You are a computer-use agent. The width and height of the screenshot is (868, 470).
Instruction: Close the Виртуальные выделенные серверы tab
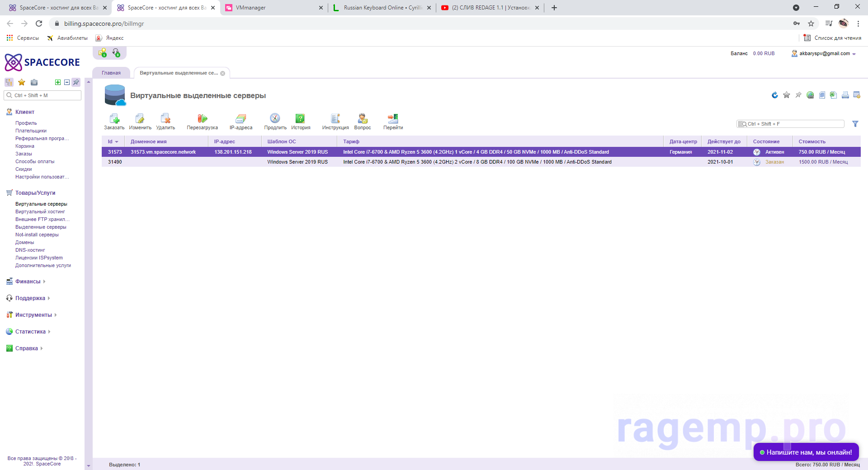click(223, 73)
